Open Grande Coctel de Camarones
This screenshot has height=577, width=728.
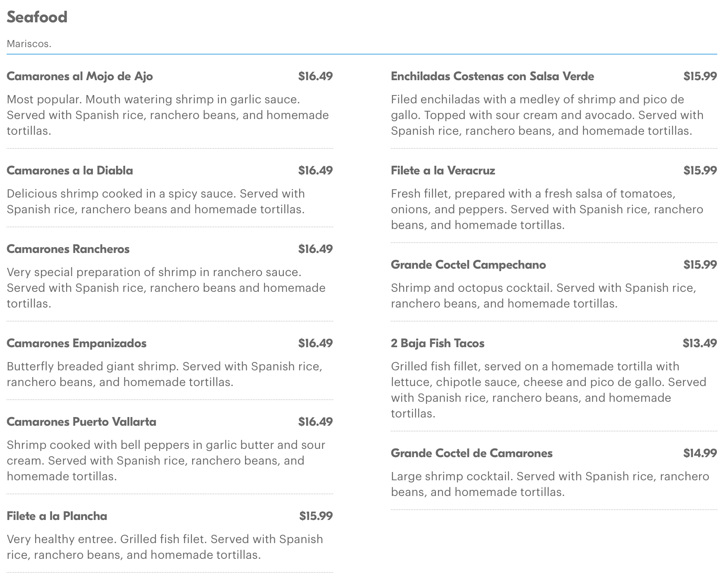pyautogui.click(x=471, y=453)
